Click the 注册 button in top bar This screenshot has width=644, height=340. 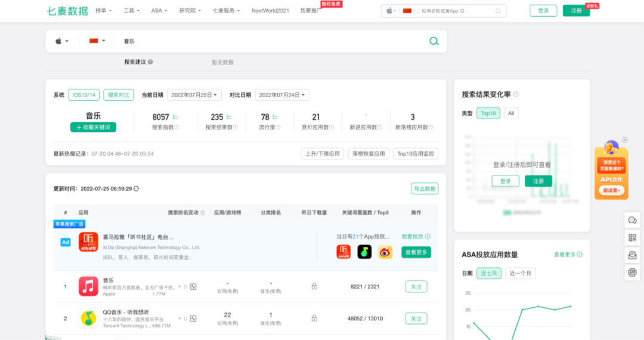(576, 11)
